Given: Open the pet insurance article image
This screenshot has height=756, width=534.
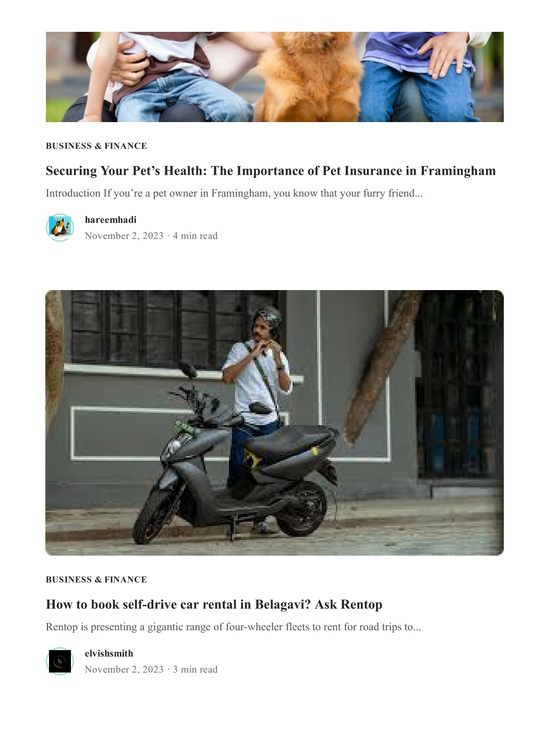Looking at the screenshot, I should pyautogui.click(x=275, y=77).
